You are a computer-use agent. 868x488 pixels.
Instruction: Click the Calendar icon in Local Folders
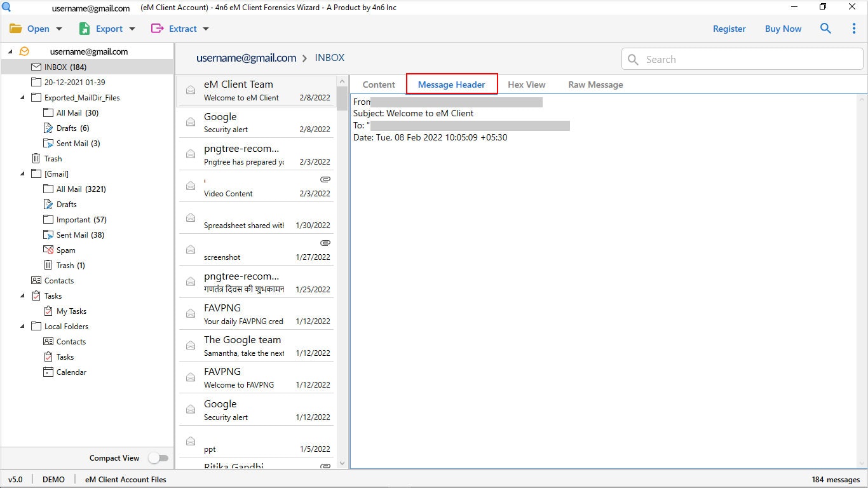click(48, 372)
